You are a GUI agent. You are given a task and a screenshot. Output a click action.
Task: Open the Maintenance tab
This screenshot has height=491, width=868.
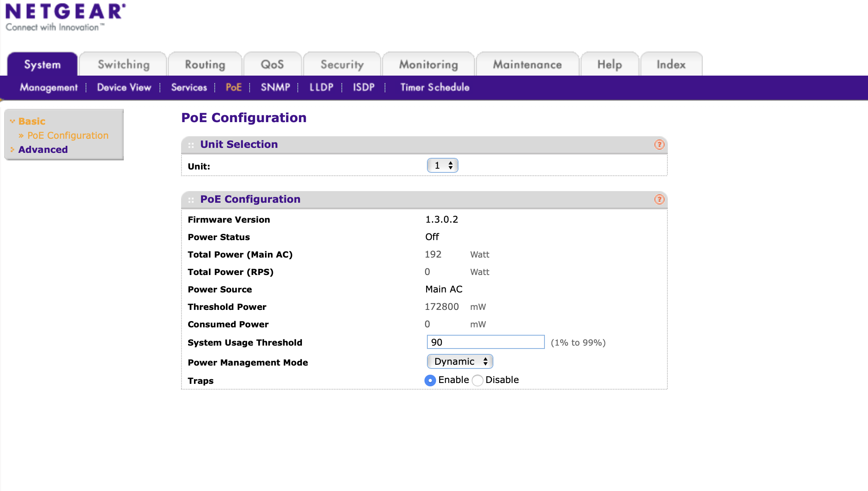tap(527, 64)
